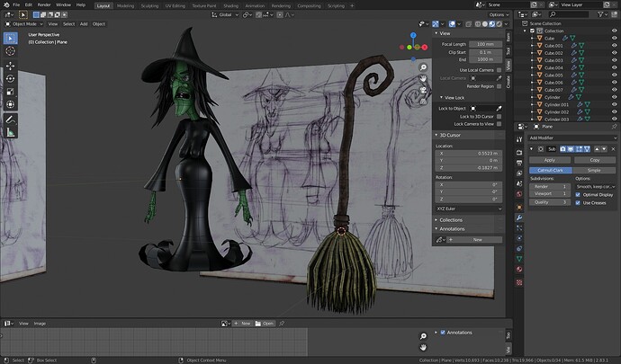Viewport: 621px width, 364px height.
Task: Click Open in image editor header
Action: 265,324
